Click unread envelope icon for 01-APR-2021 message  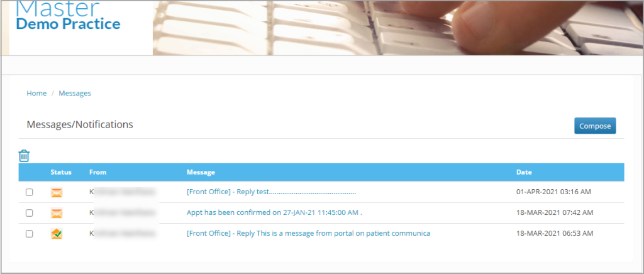point(57,192)
